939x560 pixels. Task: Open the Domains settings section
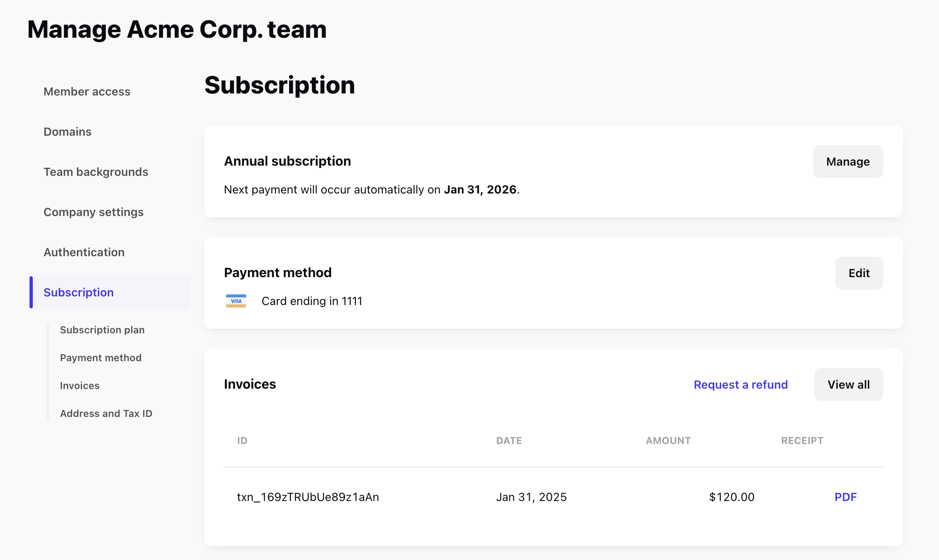67,132
